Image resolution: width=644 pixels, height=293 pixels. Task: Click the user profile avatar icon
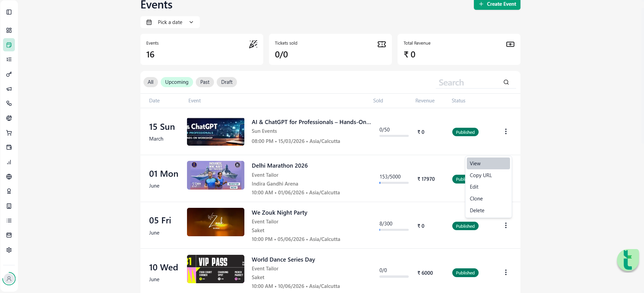tap(9, 279)
